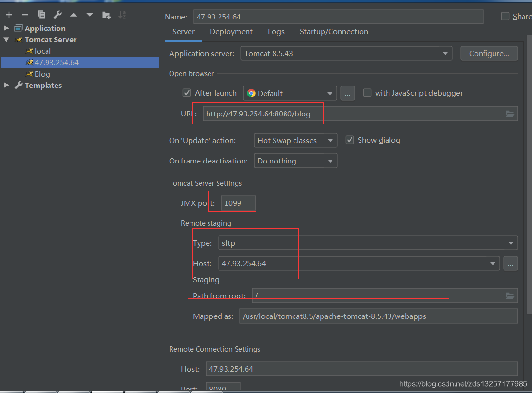Click the Chrome icon in browser dropdown

pyautogui.click(x=251, y=93)
